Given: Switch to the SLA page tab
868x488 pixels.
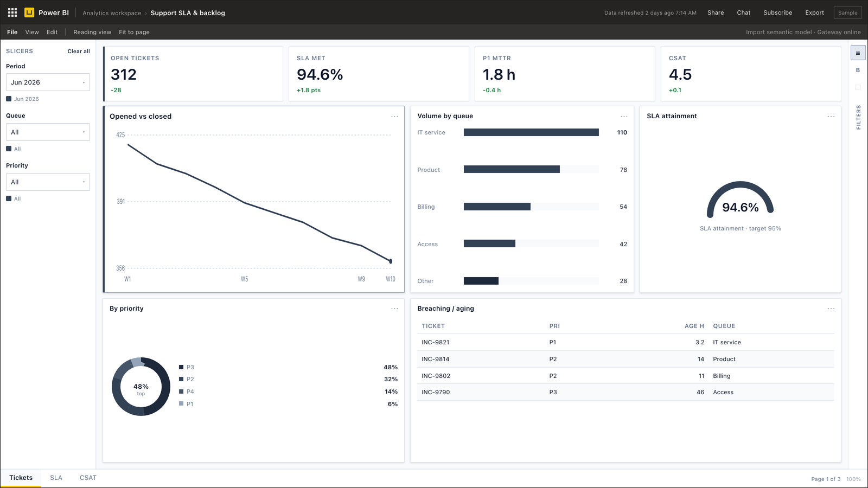Looking at the screenshot, I should coord(56,478).
